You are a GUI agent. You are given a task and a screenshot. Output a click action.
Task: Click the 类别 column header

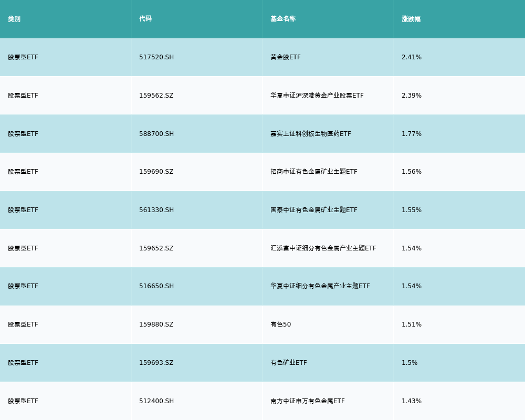point(14,19)
